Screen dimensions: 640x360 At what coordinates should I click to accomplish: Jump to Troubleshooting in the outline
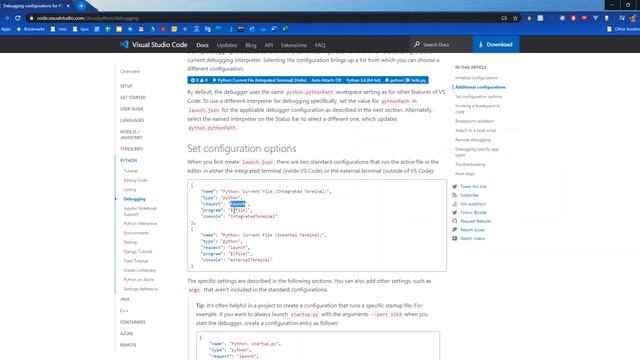tap(470, 164)
